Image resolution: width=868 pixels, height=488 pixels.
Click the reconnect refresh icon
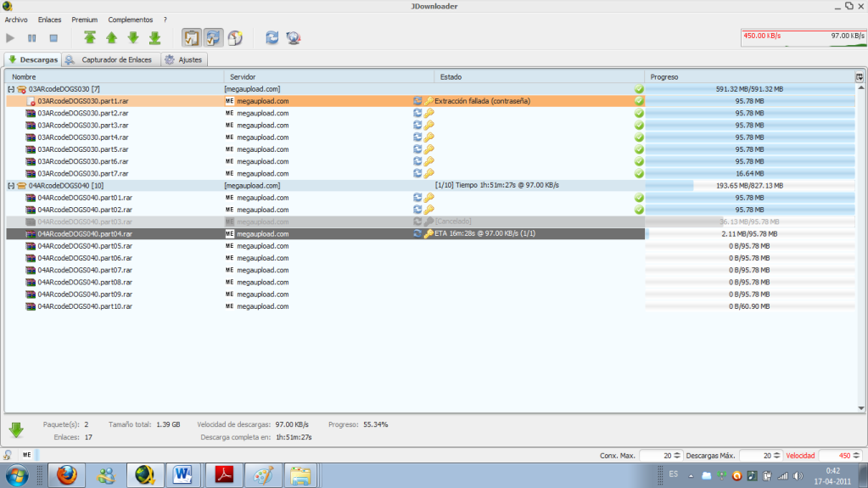tap(272, 37)
